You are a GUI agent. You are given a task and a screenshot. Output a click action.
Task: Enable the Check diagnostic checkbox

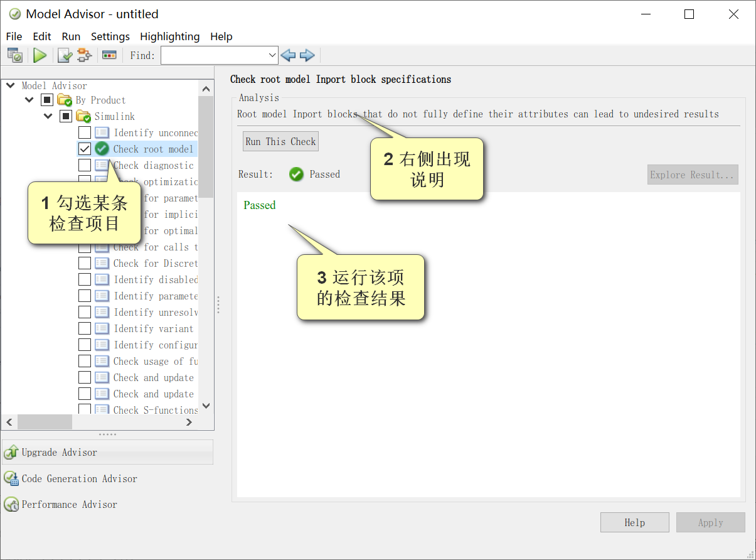click(85, 164)
